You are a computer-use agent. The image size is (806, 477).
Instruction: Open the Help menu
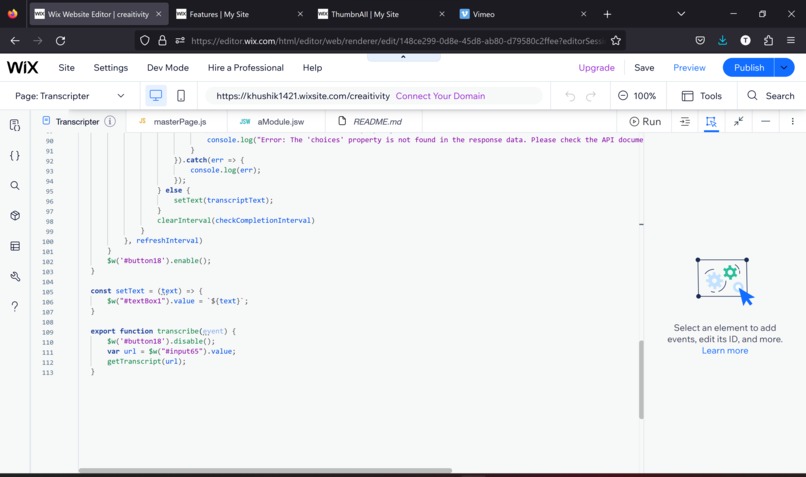312,67
